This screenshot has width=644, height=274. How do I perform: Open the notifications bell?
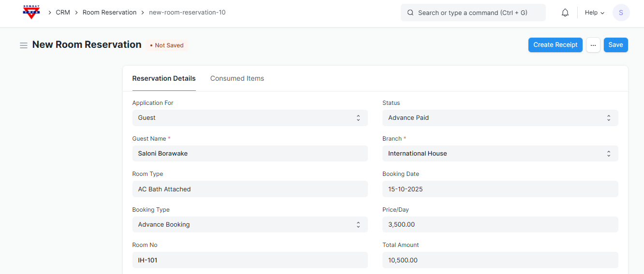pyautogui.click(x=565, y=13)
